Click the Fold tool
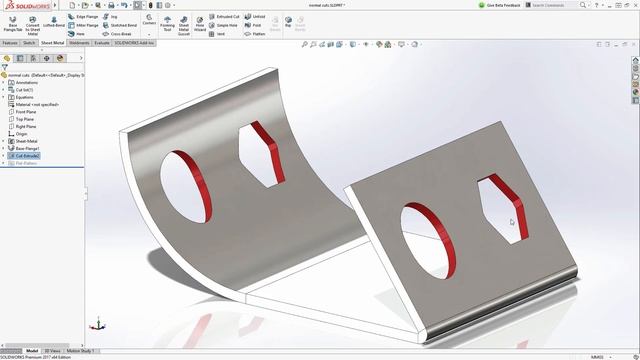This screenshot has height=360, width=640. point(253,25)
